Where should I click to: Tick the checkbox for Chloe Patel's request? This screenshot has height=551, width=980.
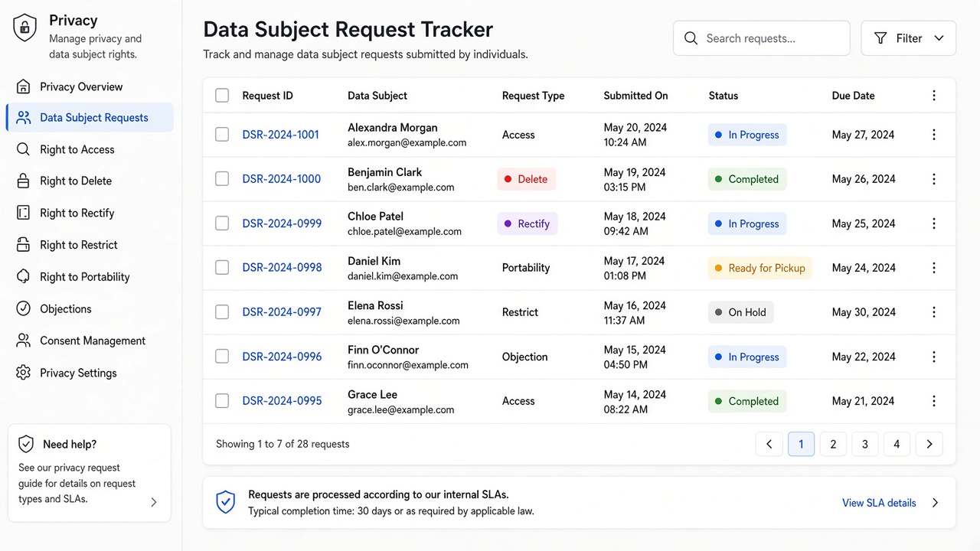point(222,223)
